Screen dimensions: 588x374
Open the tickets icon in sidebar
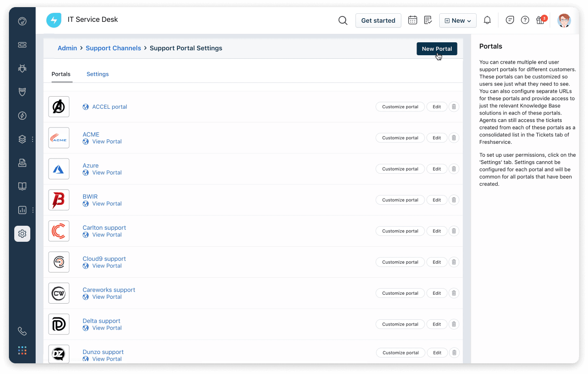tap(22, 45)
